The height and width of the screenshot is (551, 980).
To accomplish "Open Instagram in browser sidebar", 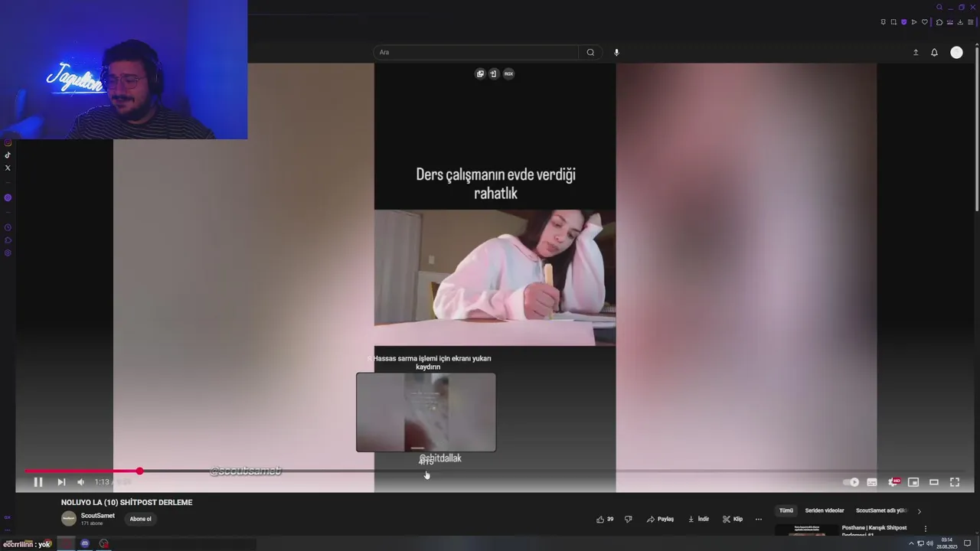I will click(8, 142).
